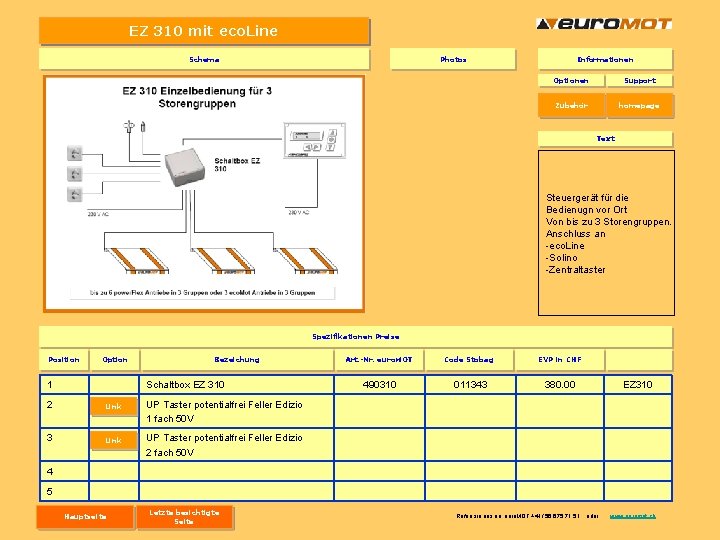Image resolution: width=720 pixels, height=540 pixels.
Task: Click the control panel device in schema
Action: tap(315, 140)
